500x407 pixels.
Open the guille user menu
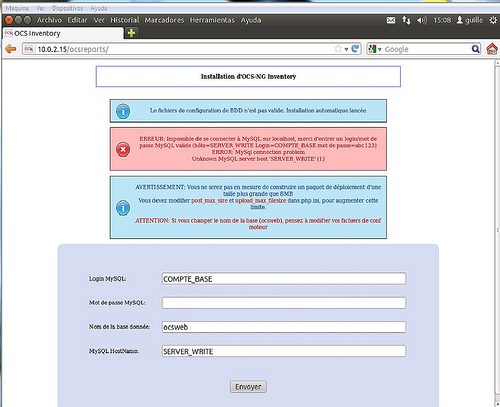click(x=470, y=20)
